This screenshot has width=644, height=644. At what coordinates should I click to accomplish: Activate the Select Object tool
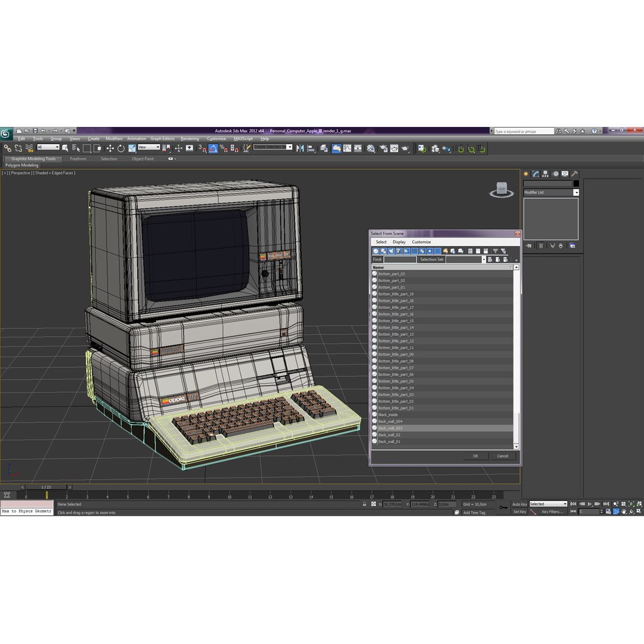pos(65,148)
